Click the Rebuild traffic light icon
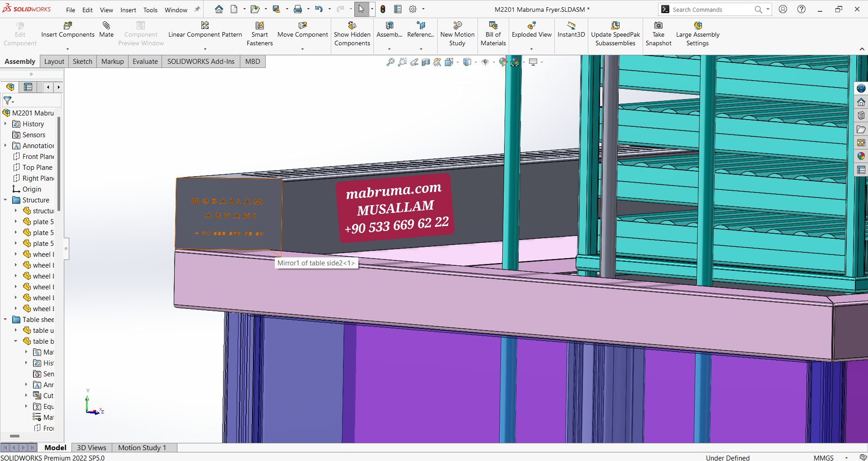The height and width of the screenshot is (461, 868). click(383, 9)
